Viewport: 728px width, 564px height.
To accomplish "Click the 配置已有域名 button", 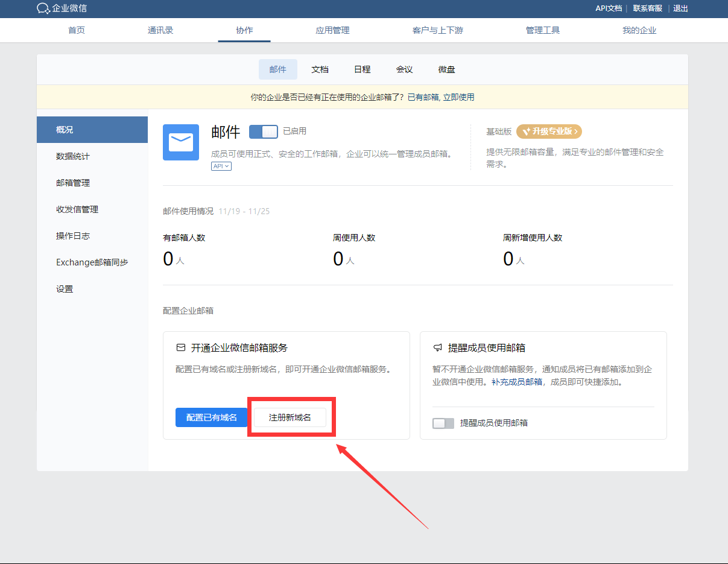I will point(211,417).
